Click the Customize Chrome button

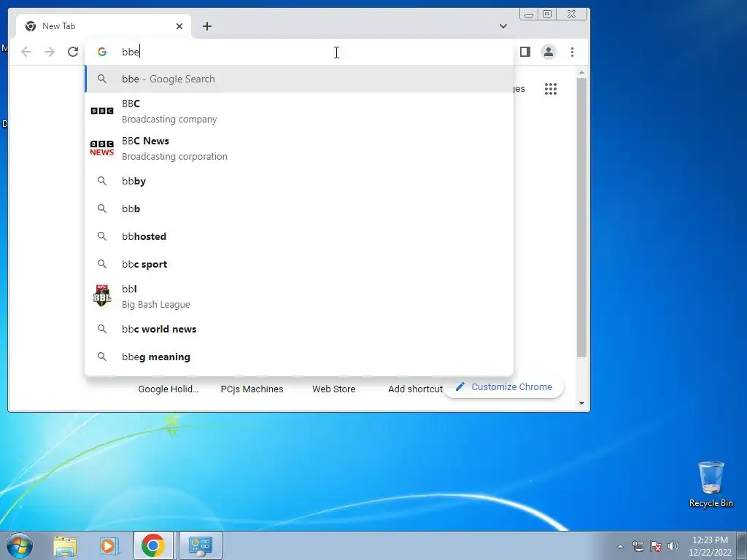click(504, 386)
